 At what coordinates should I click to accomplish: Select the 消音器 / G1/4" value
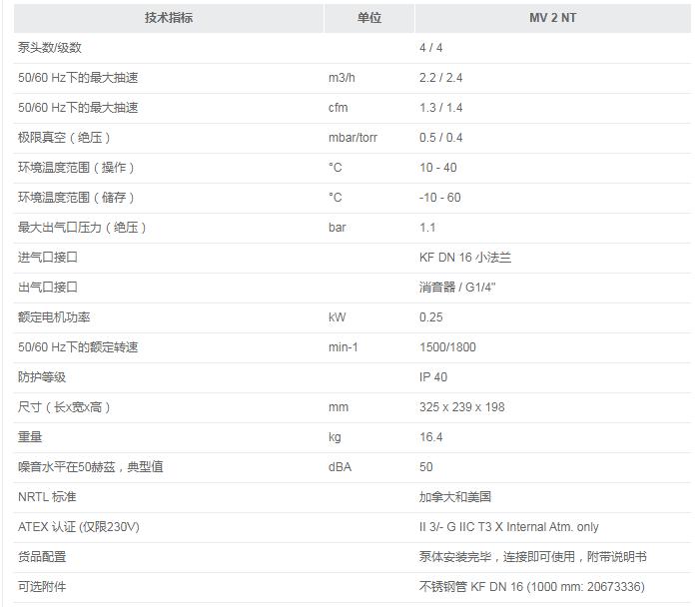click(457, 287)
